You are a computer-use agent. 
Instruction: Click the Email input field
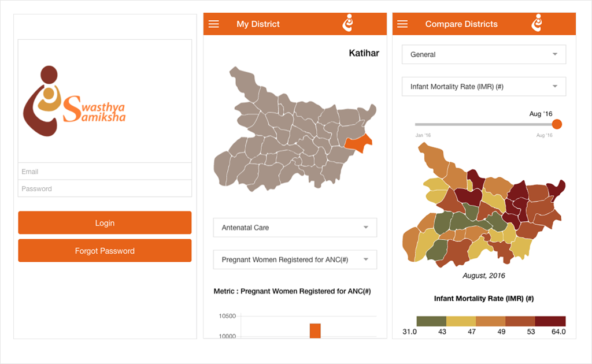(105, 171)
